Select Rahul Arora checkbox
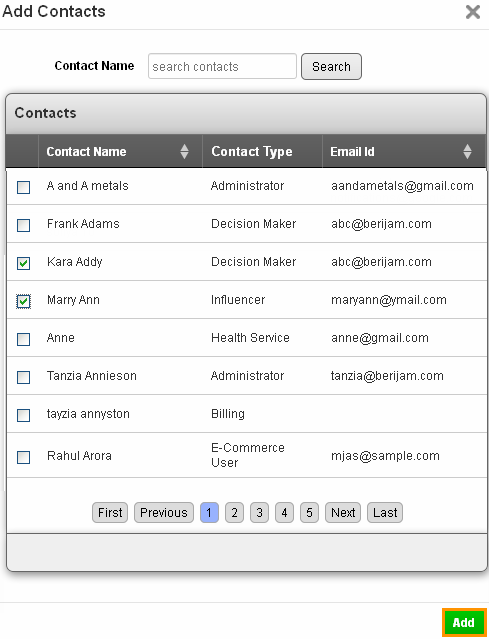The image size is (489, 639). [24, 457]
